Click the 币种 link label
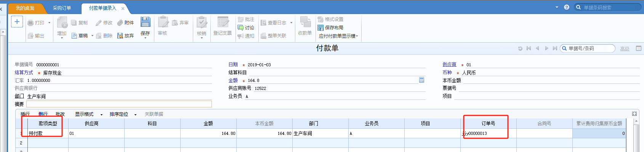The height and width of the screenshot is (152, 644). (x=447, y=72)
